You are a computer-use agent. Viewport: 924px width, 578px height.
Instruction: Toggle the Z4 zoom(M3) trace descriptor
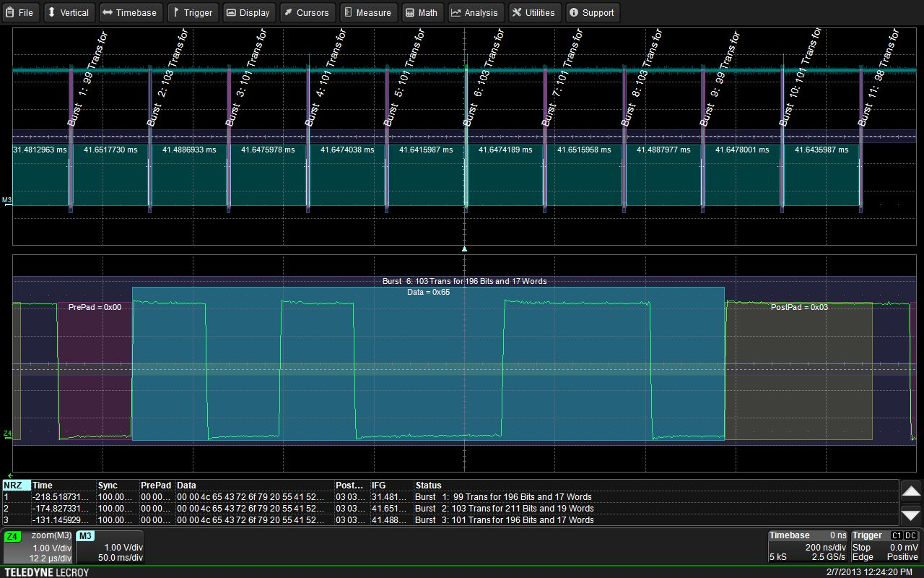coord(40,546)
